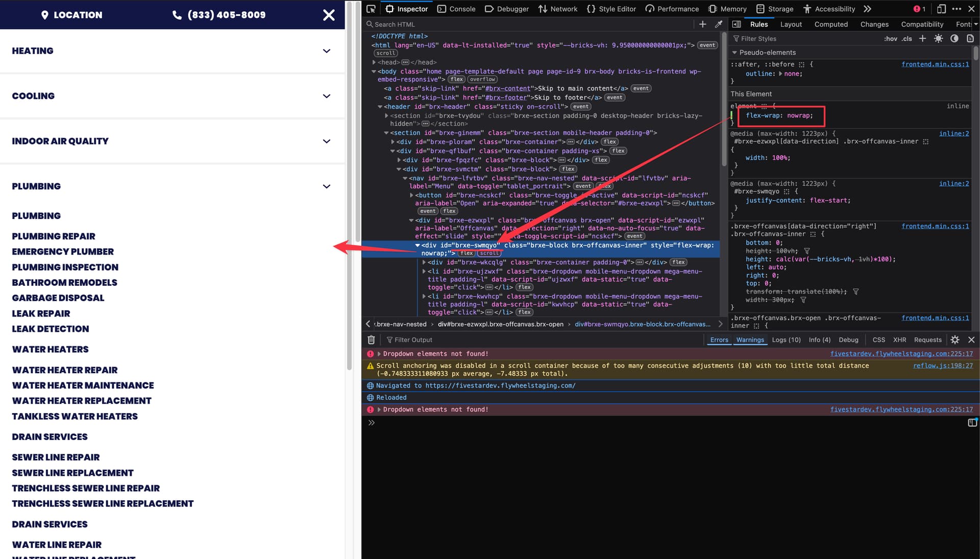Collapse the Plumbing menu chevron
Screen dimensions: 980x559
327,186
